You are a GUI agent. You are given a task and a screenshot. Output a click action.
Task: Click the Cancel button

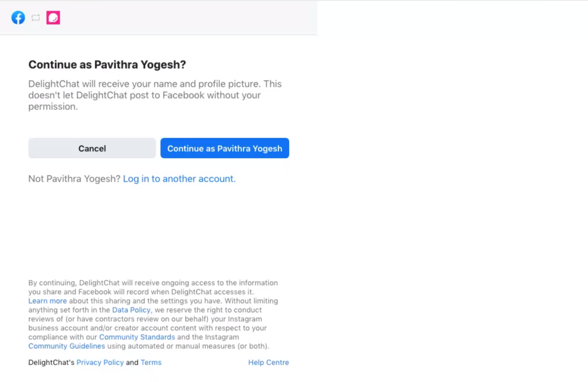click(x=92, y=148)
